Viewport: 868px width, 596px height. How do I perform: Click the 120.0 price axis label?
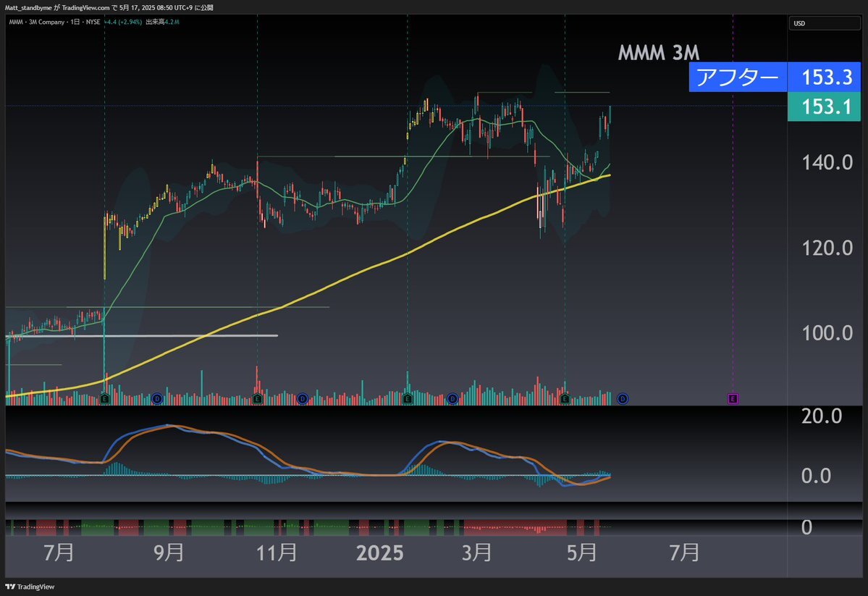(x=827, y=248)
